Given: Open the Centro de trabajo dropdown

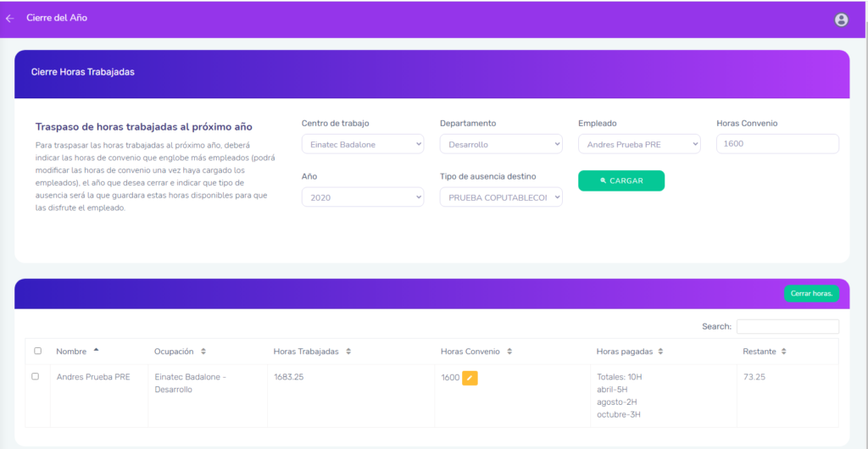Looking at the screenshot, I should click(362, 144).
